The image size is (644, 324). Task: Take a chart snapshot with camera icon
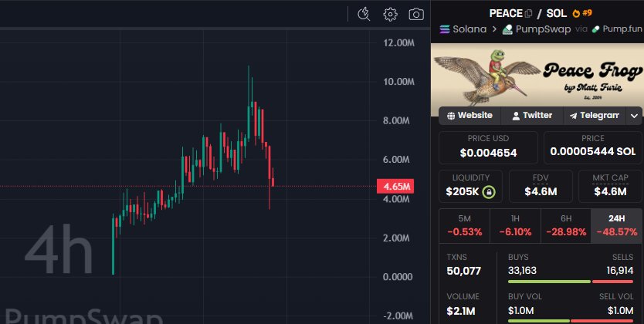click(x=416, y=14)
